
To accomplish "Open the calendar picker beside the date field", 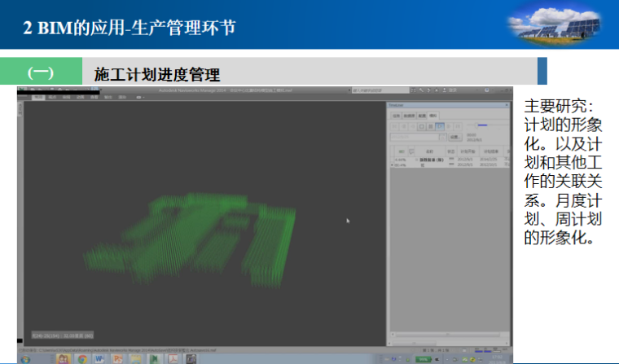I will tap(441, 137).
